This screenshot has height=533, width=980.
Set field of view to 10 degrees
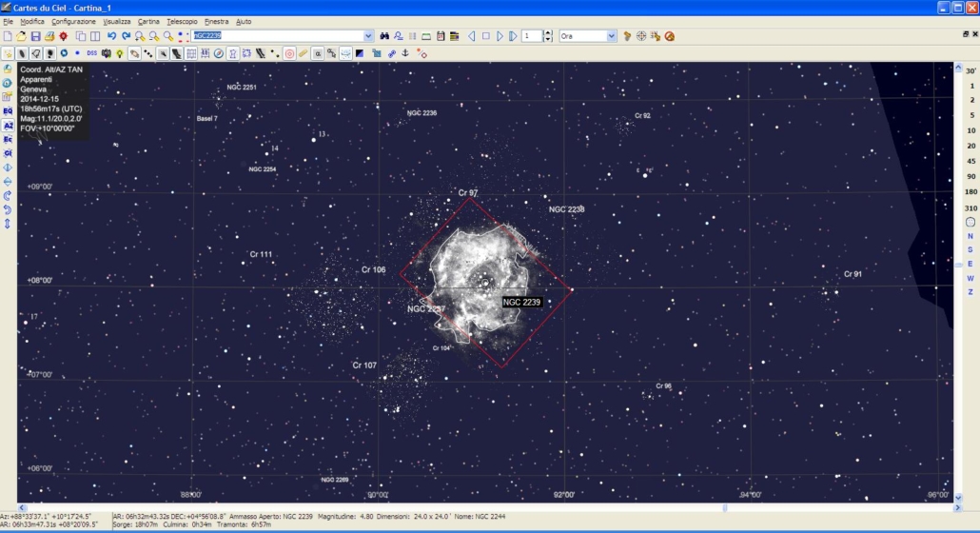(970, 130)
